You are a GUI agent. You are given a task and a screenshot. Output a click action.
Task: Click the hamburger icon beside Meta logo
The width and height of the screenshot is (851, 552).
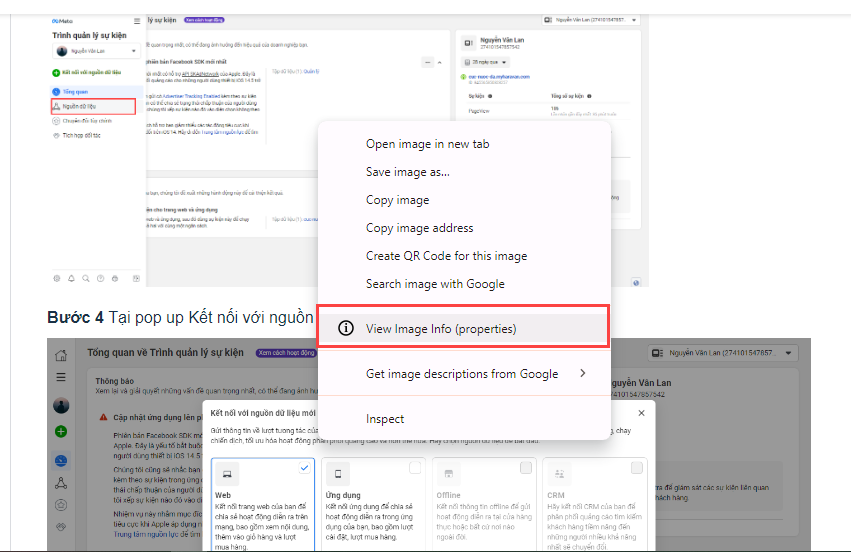pos(137,21)
